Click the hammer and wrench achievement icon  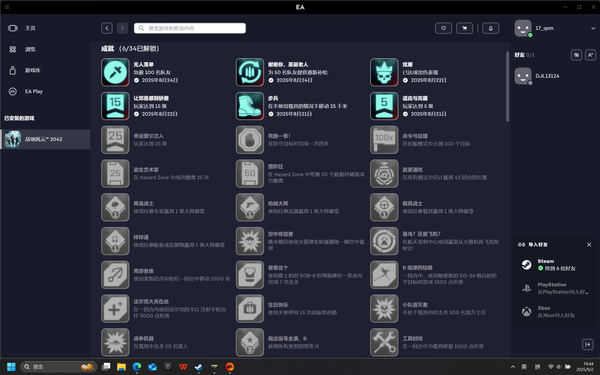pyautogui.click(x=384, y=342)
